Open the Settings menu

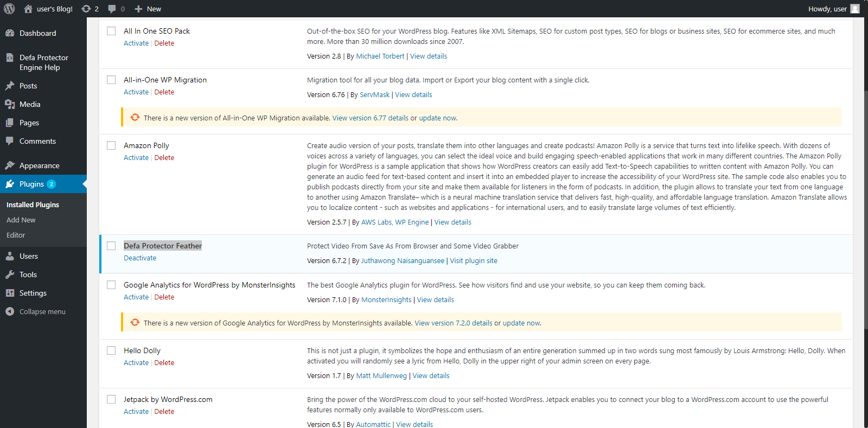coord(33,293)
